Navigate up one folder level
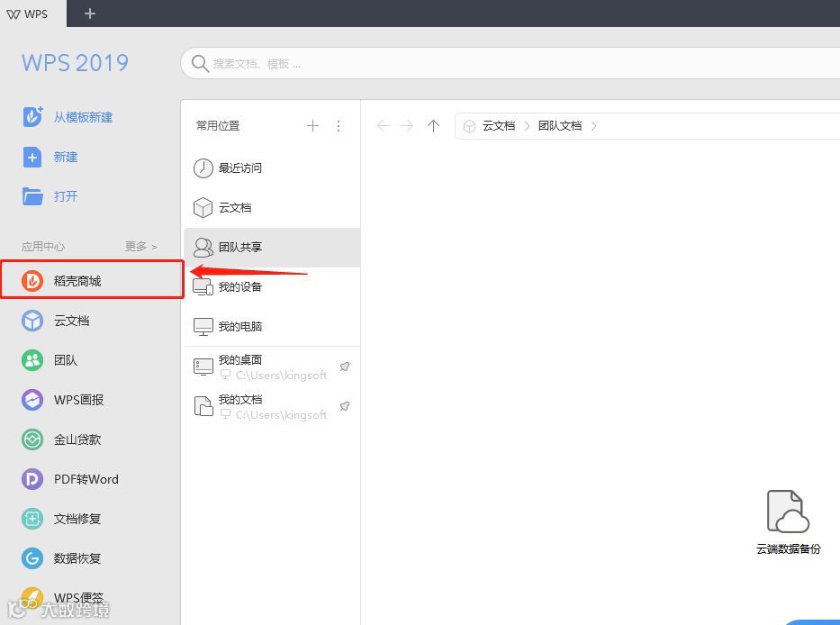 pyautogui.click(x=433, y=126)
